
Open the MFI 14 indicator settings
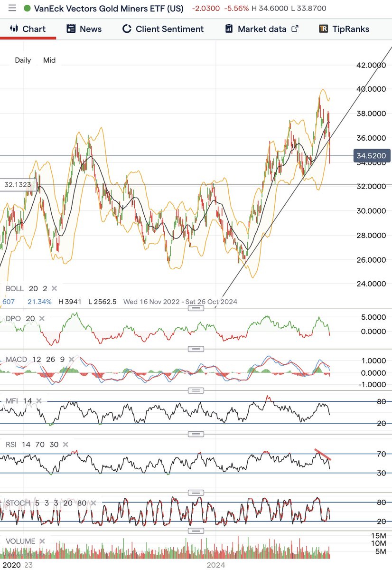[x=19, y=401]
